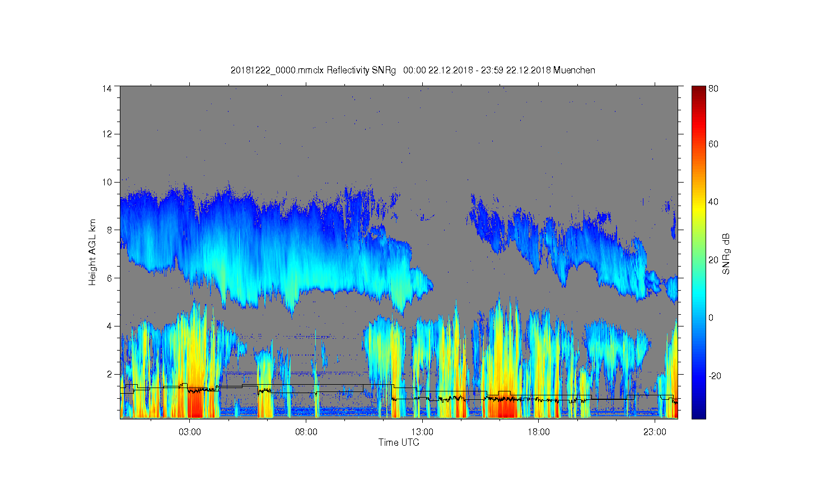Viewport: 840px width, 504px height.
Task: Click the 18:00 time tick label
Action: pyautogui.click(x=538, y=432)
